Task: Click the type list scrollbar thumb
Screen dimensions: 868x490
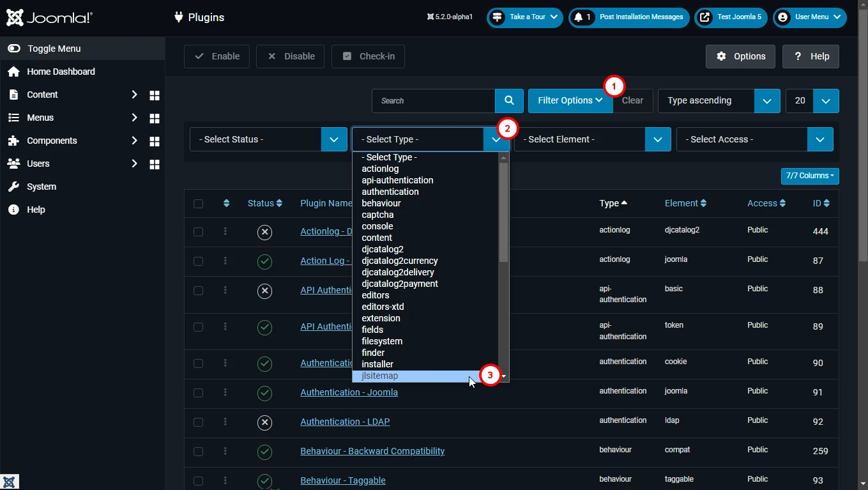Action: pos(503,212)
